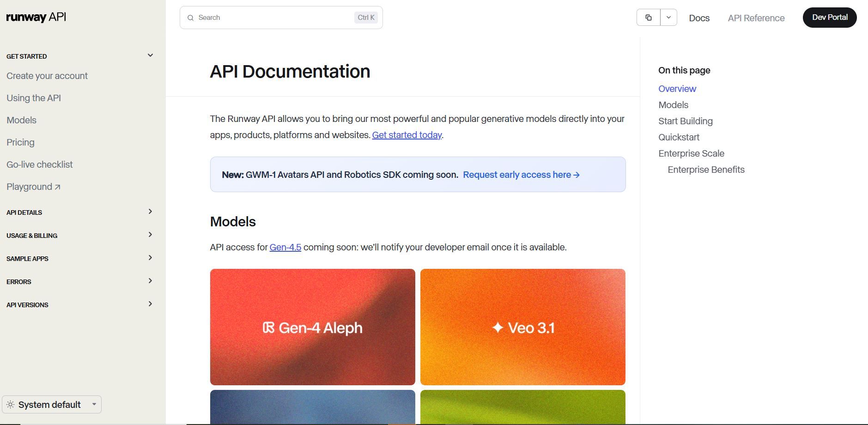The width and height of the screenshot is (868, 425).
Task: Focus the Search input field
Action: click(x=275, y=18)
